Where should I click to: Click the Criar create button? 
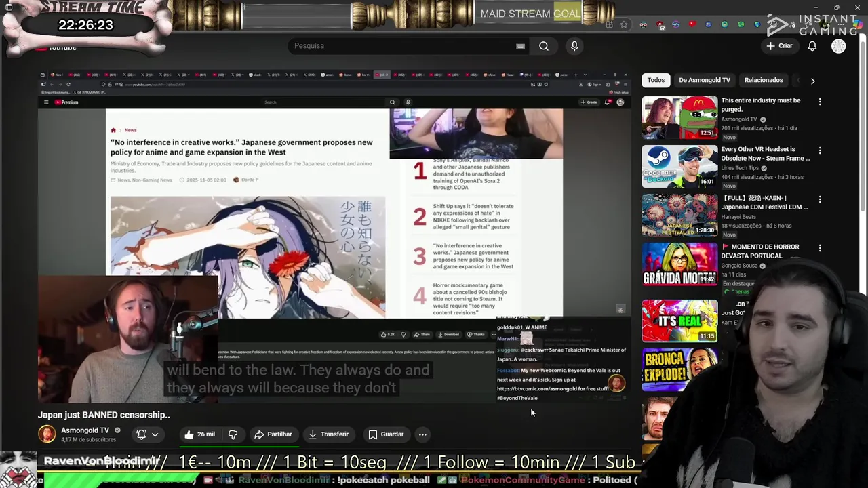point(778,46)
